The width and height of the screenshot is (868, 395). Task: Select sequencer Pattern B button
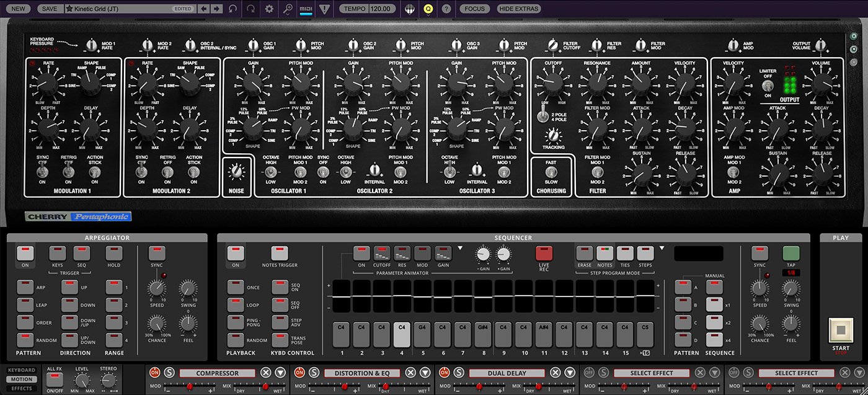[x=683, y=304]
